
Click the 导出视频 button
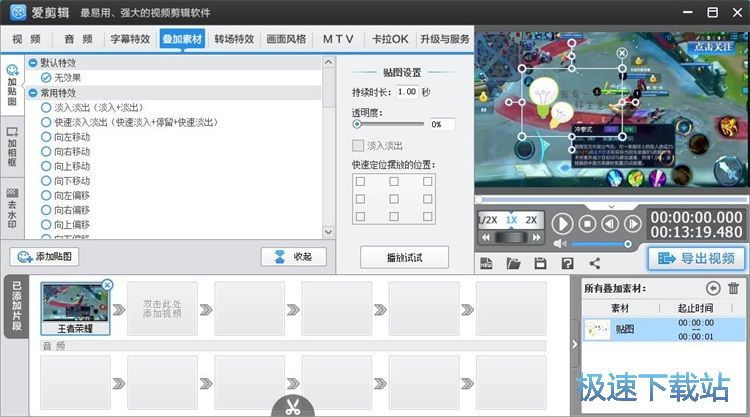pyautogui.click(x=696, y=259)
